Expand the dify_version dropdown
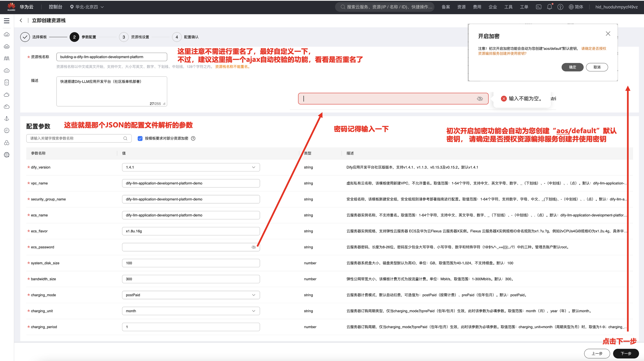644x361 pixels. click(x=254, y=167)
